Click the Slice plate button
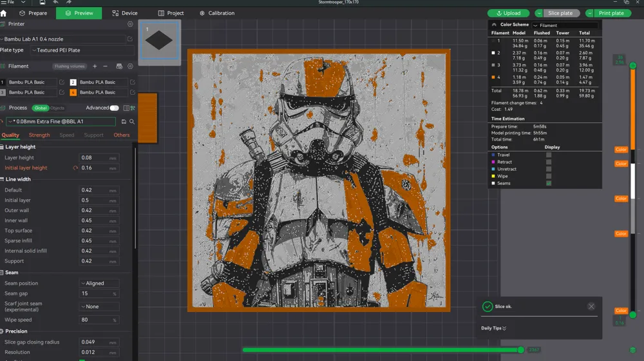644x361 pixels. 560,13
